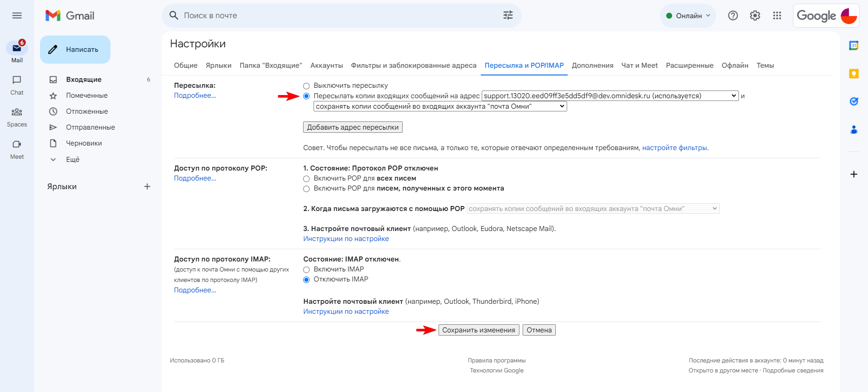This screenshot has height=392, width=868.
Task: Switch to the Filters and blocked addresses tab
Action: (414, 65)
